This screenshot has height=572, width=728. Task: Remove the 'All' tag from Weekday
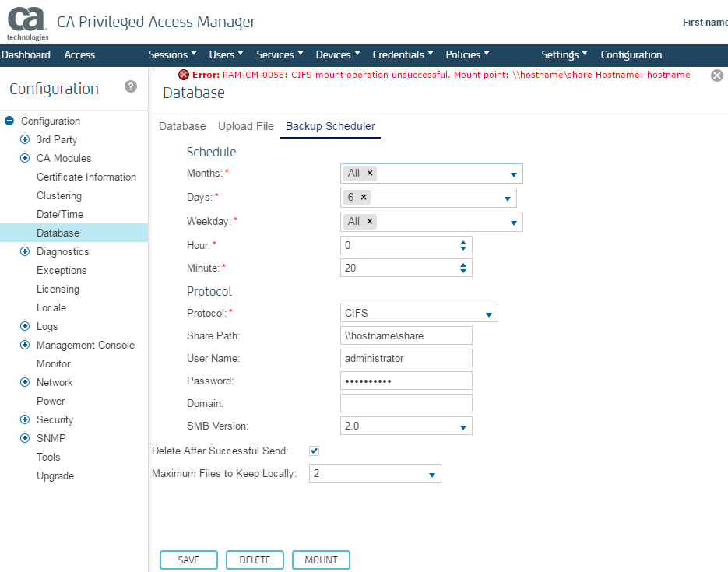(x=370, y=222)
